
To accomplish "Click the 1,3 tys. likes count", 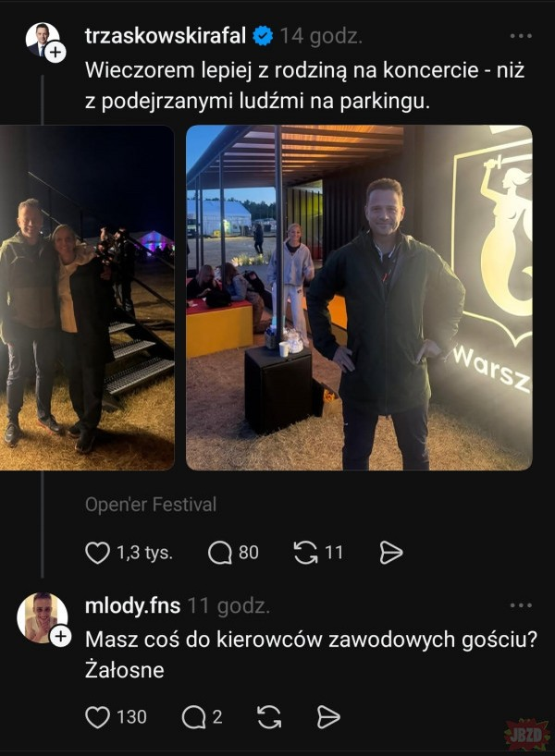I will (x=145, y=553).
